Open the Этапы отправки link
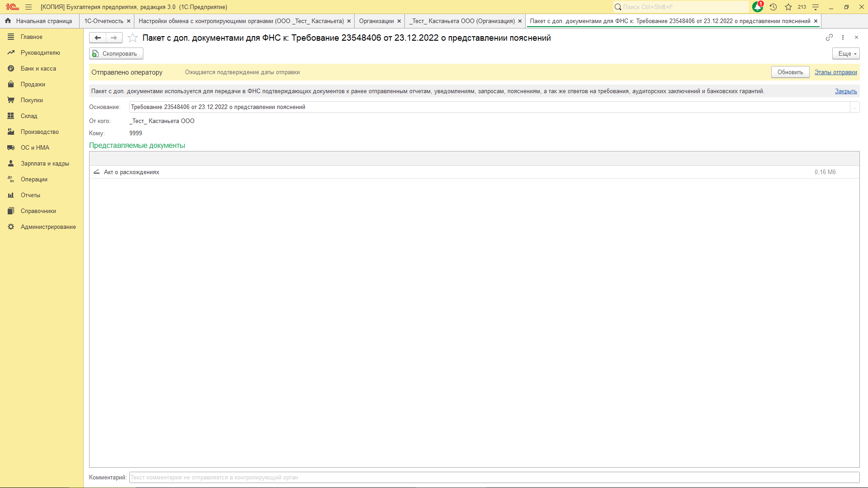 835,72
